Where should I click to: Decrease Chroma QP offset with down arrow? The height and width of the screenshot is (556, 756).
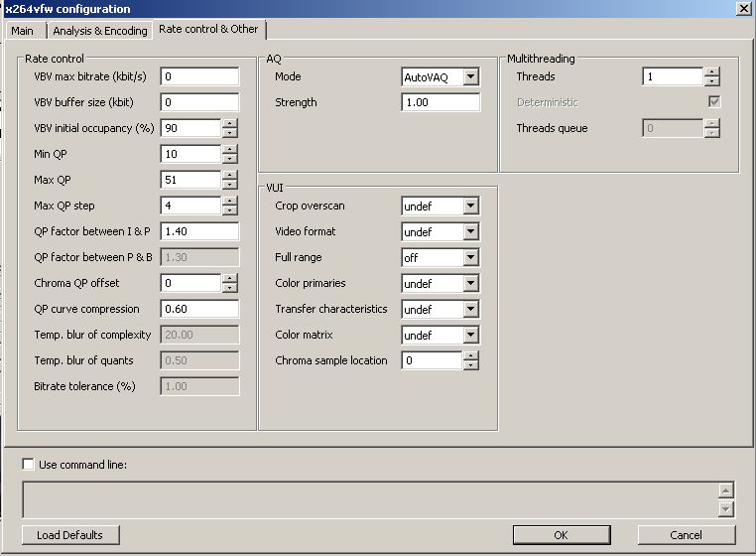point(230,288)
